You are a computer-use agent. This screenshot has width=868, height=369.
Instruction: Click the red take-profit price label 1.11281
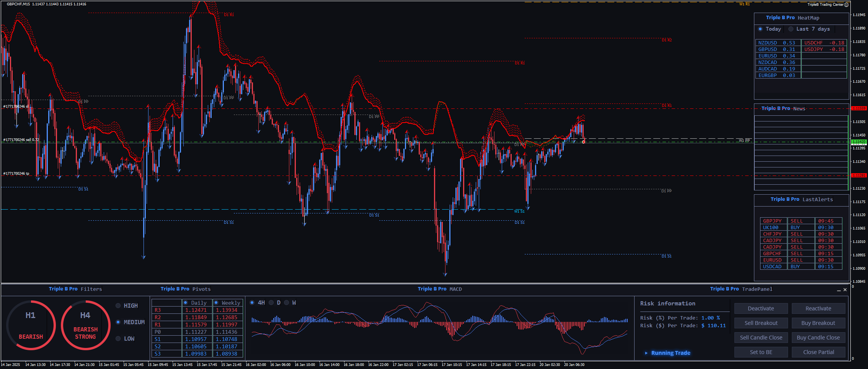pos(858,175)
